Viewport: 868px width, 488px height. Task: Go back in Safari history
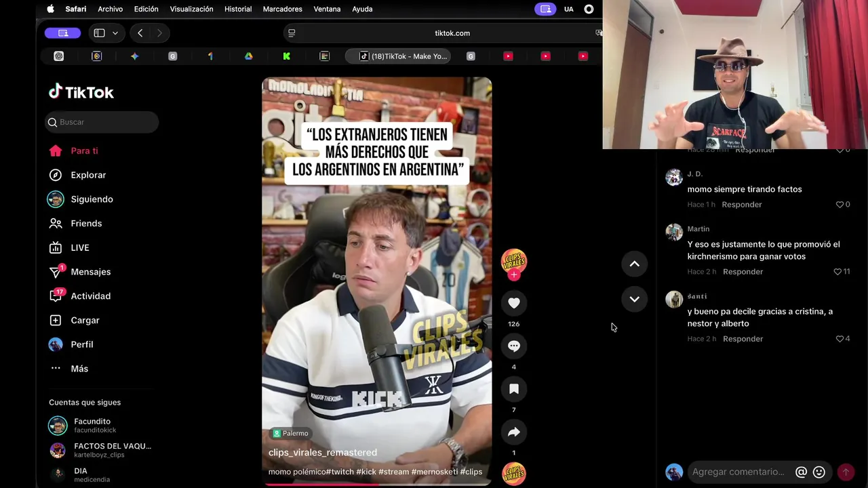(140, 33)
